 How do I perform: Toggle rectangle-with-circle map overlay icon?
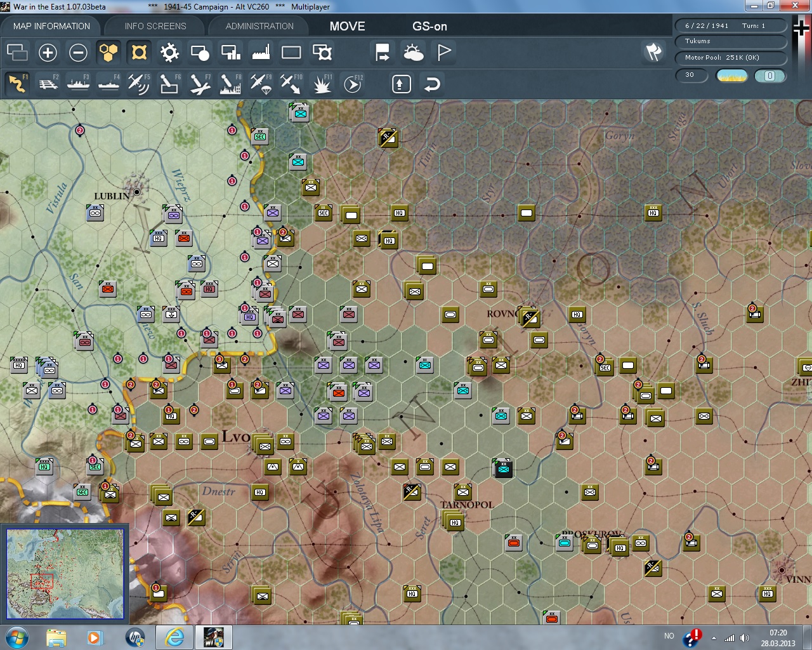point(200,52)
